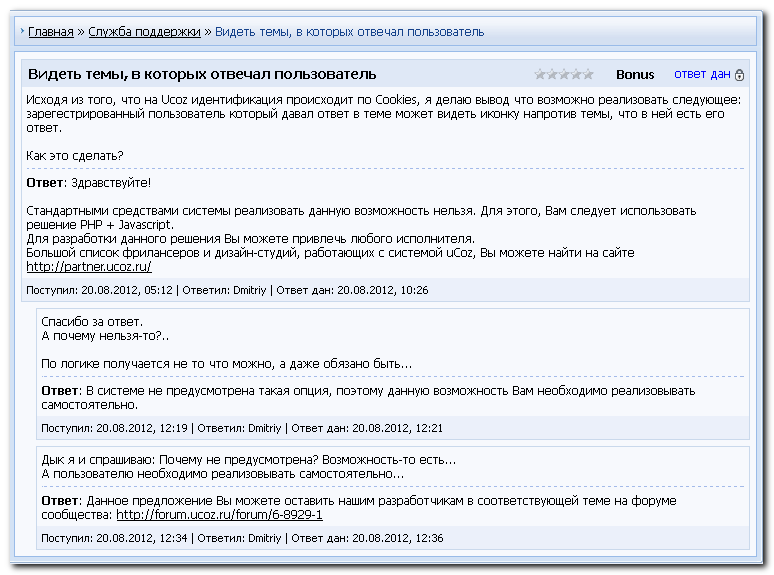This screenshot has width=774, height=575.
Task: Open the Служба поддержки breadcrumb link
Action: [x=144, y=32]
